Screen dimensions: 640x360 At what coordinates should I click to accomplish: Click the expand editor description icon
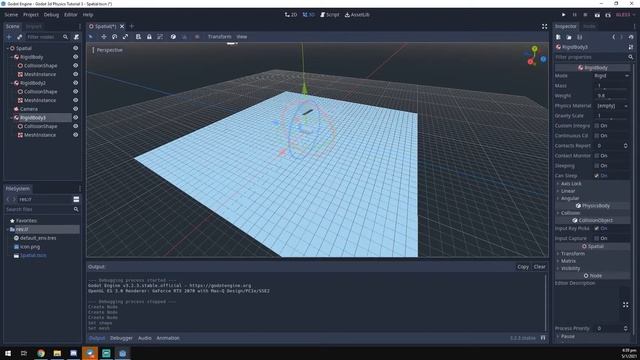625,305
